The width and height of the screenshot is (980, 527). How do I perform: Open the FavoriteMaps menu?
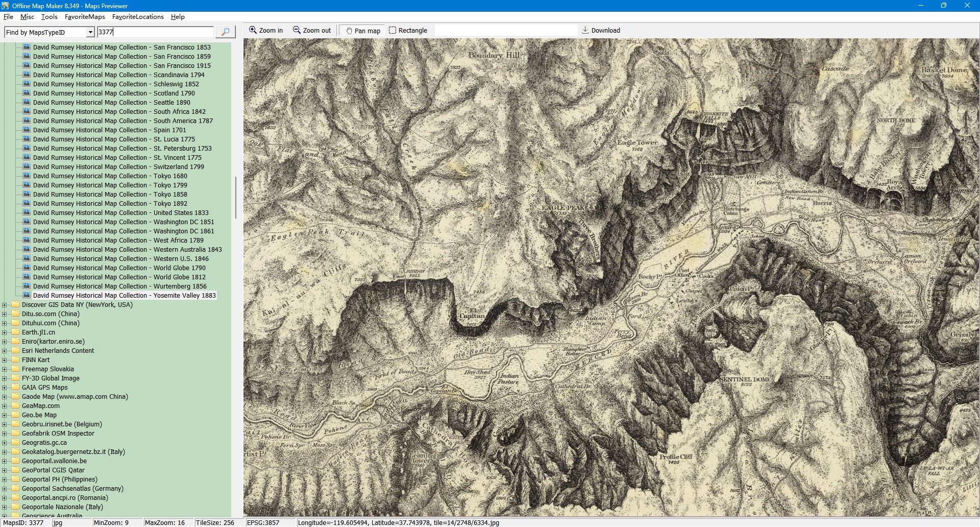pos(85,17)
